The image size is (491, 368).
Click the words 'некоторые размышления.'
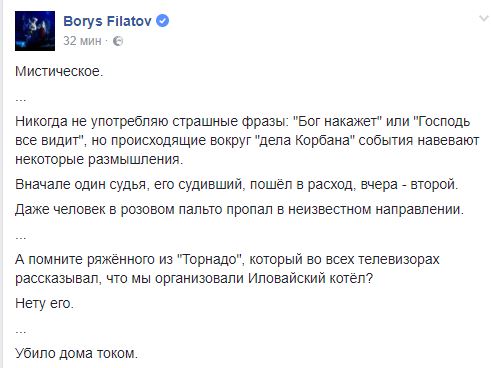(x=99, y=159)
